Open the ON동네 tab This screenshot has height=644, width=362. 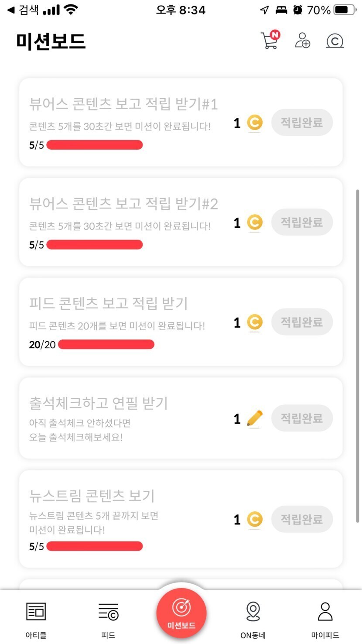[x=253, y=619]
